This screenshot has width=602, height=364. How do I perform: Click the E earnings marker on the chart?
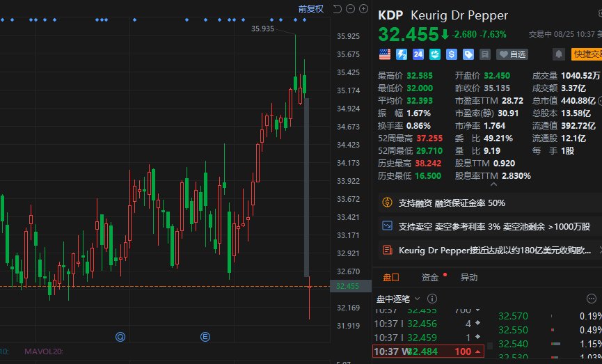(x=205, y=337)
